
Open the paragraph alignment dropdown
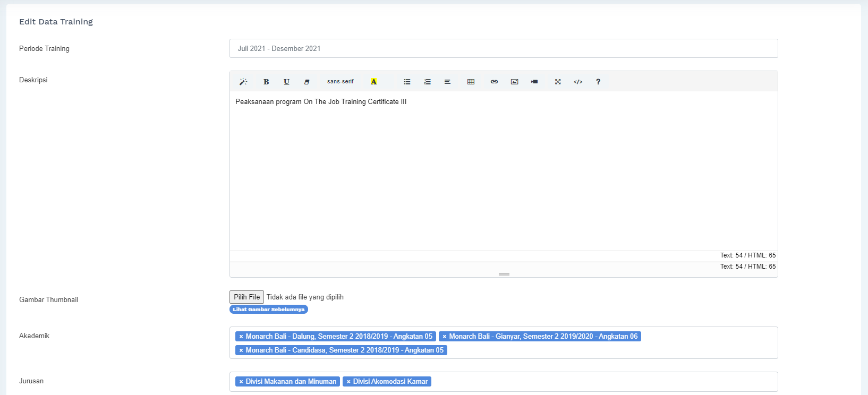point(447,82)
